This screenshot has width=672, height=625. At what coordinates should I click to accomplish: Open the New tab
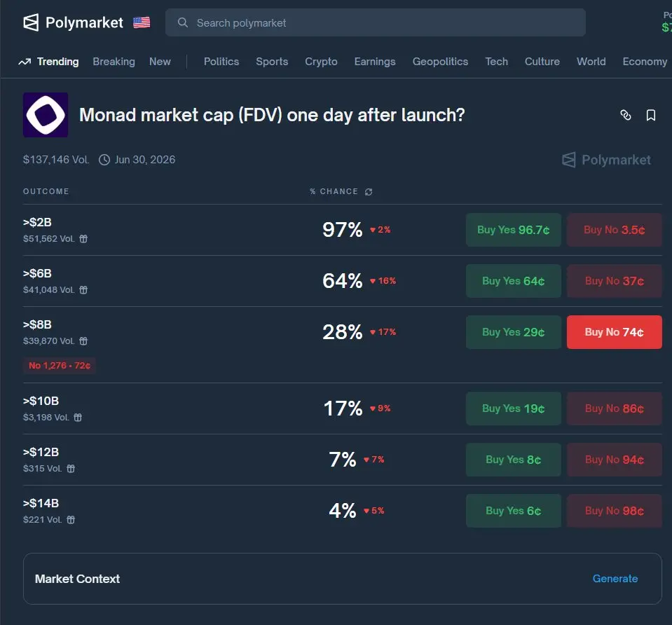coord(160,62)
